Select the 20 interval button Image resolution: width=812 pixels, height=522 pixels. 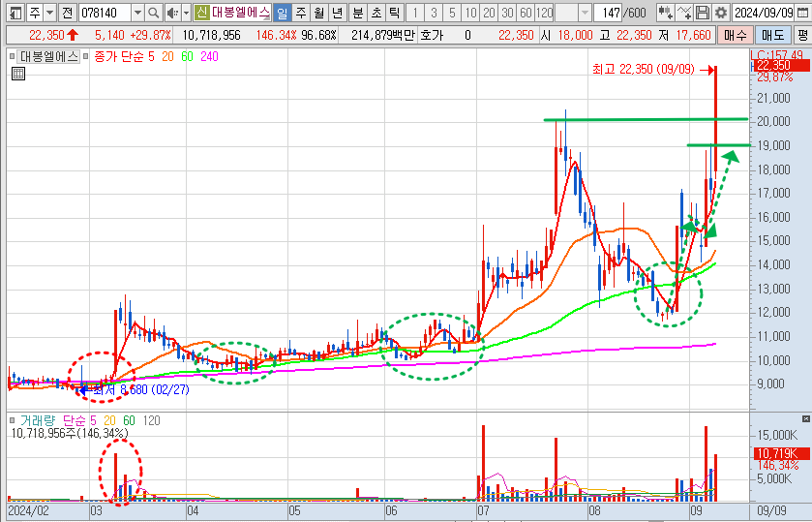[x=489, y=13]
